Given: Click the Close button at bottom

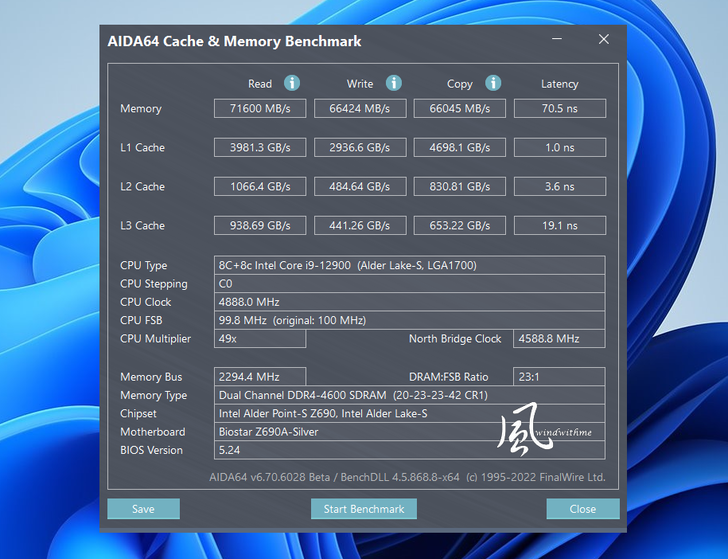Looking at the screenshot, I should (x=583, y=509).
